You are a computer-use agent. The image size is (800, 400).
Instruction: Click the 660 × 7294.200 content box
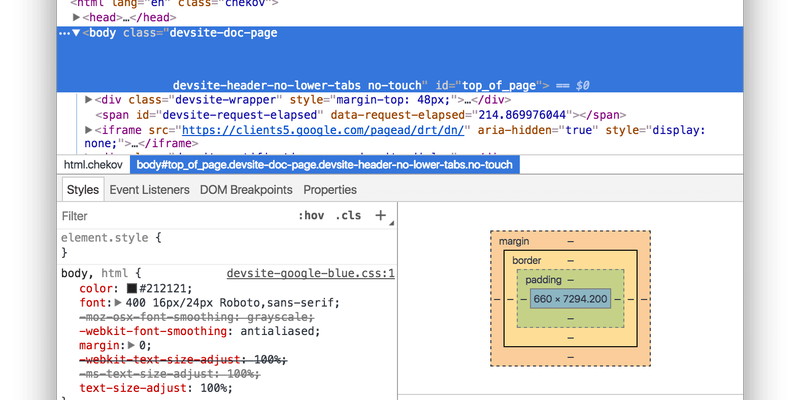pyautogui.click(x=570, y=299)
